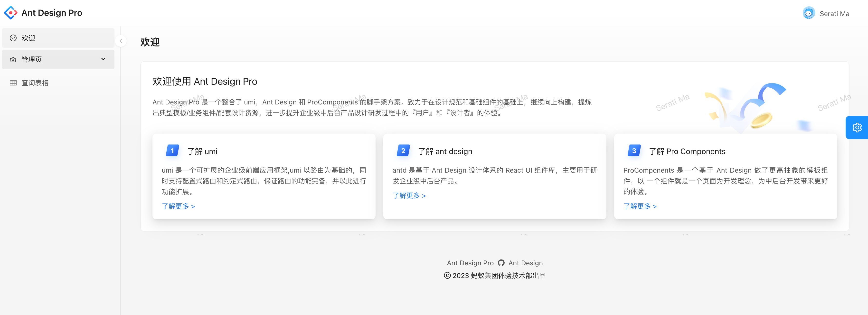Screen dimensions: 868x315
Task: Click Ant Design Pro footer link
Action: pyautogui.click(x=470, y=263)
